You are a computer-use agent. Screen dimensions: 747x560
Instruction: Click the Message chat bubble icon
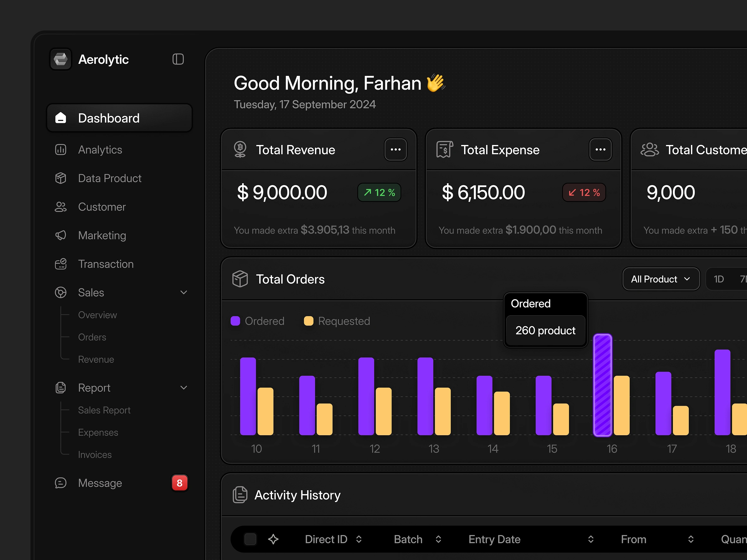pyautogui.click(x=61, y=483)
